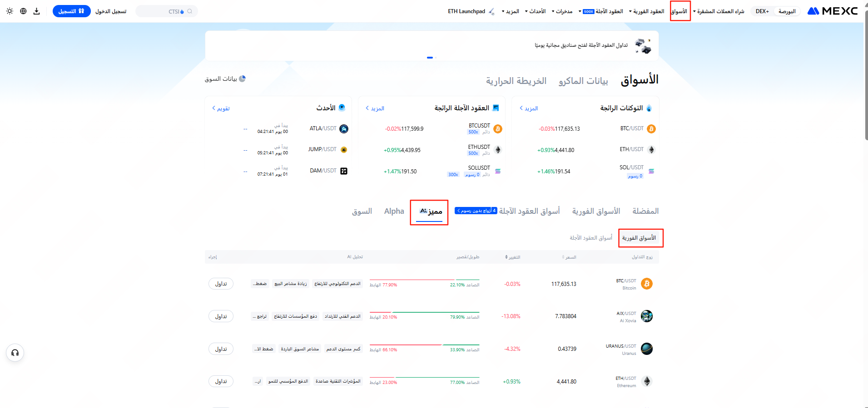Click the AIX Ai Xovia coin icon in table
Screen dimensions: 868x408
tap(647, 316)
